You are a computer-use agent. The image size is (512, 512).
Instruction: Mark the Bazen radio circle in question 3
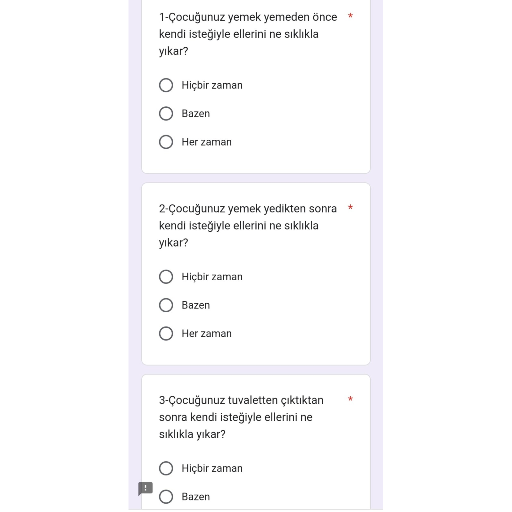(166, 497)
